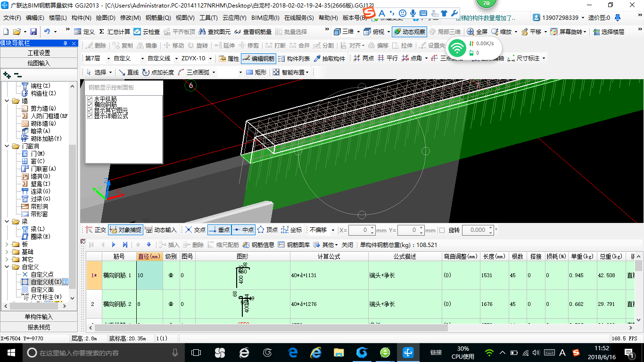Screen dimensions: 644x362
Task: Select 俯视 top view
Action: click(x=375, y=32)
